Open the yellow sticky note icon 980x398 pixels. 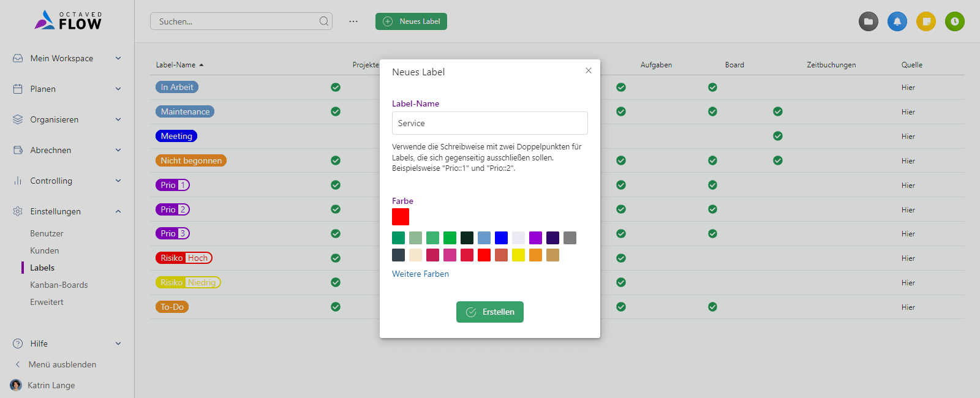pyautogui.click(x=925, y=21)
